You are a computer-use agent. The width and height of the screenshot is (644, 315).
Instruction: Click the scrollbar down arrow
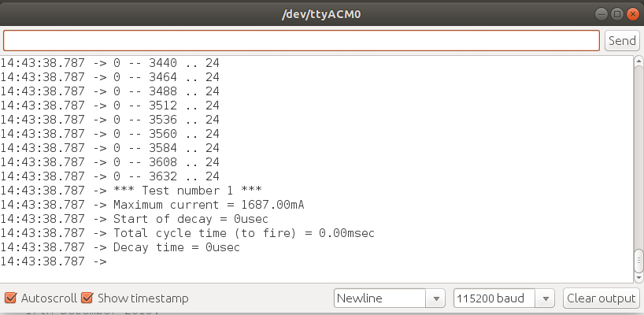pyautogui.click(x=638, y=277)
